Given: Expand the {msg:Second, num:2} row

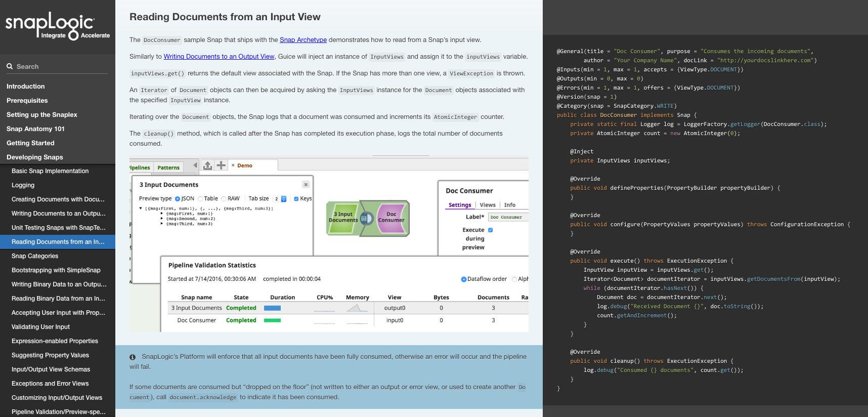Looking at the screenshot, I should point(162,219).
